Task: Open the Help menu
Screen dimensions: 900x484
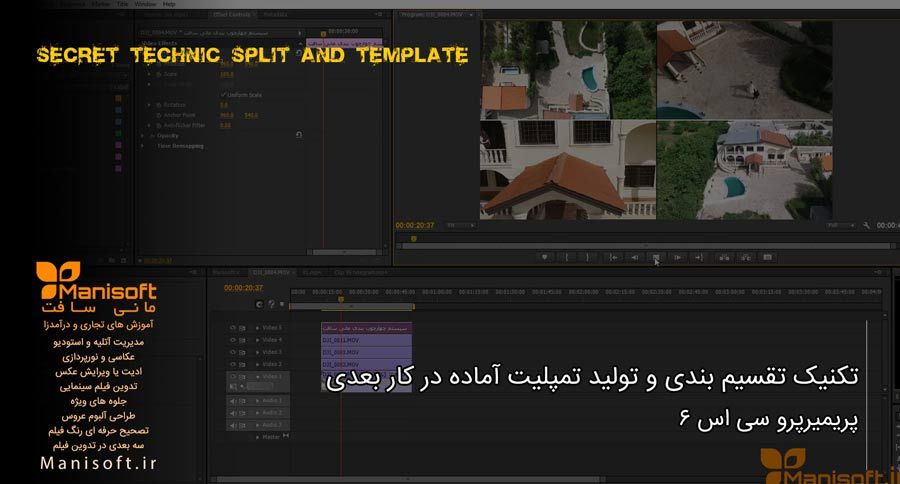Action: click(169, 4)
